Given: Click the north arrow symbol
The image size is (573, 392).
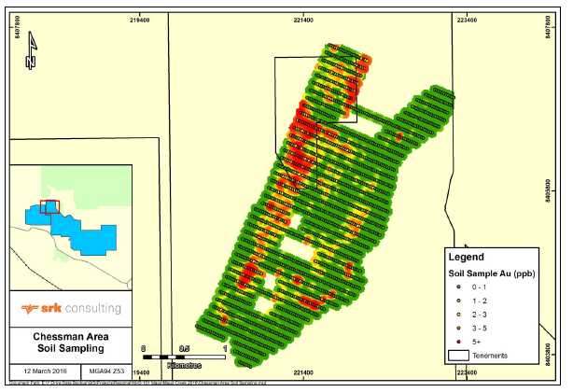Looking at the screenshot, I should coord(31,51).
